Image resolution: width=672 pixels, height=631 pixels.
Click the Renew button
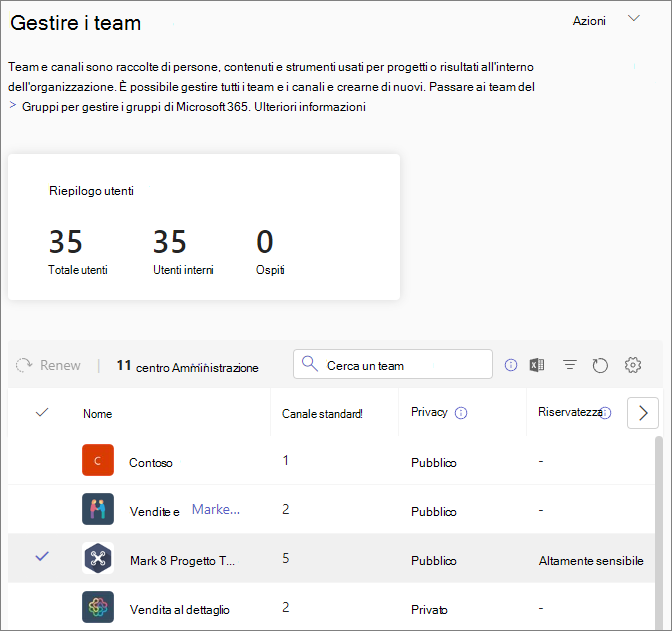pos(48,365)
